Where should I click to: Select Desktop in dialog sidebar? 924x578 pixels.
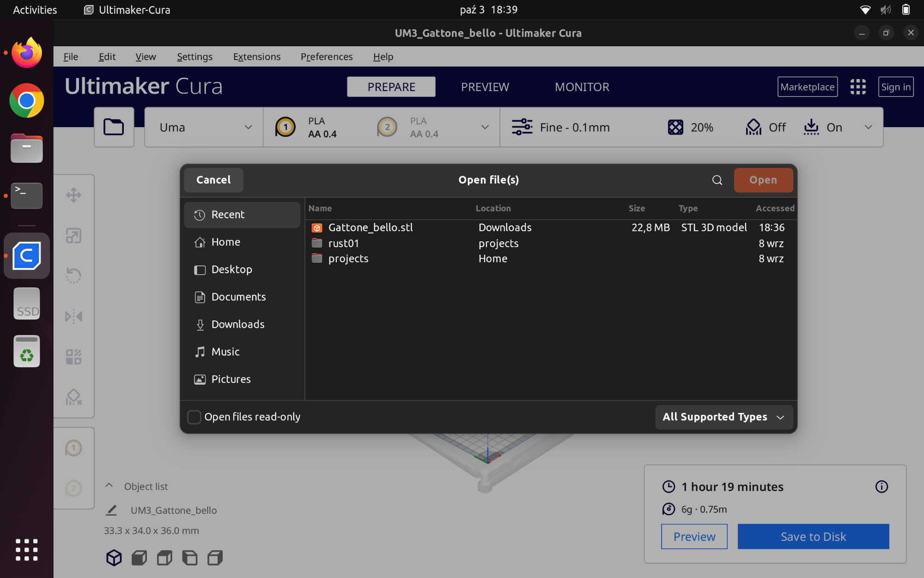242,270
